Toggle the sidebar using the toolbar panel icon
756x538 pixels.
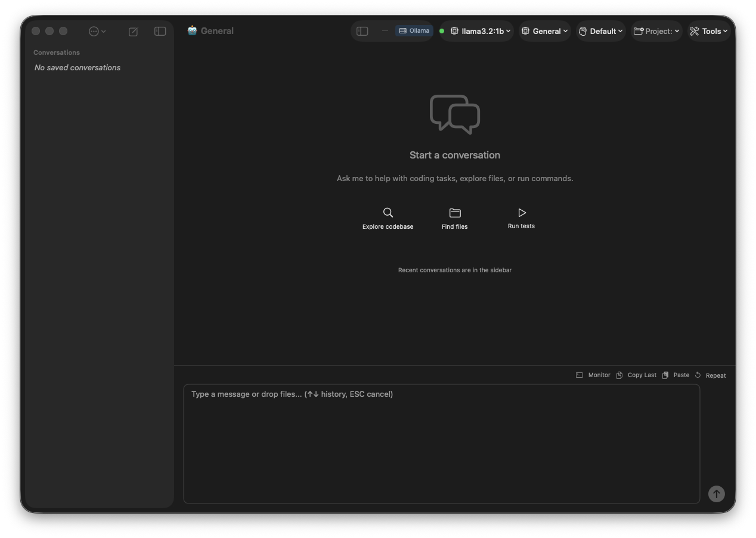[x=362, y=30]
